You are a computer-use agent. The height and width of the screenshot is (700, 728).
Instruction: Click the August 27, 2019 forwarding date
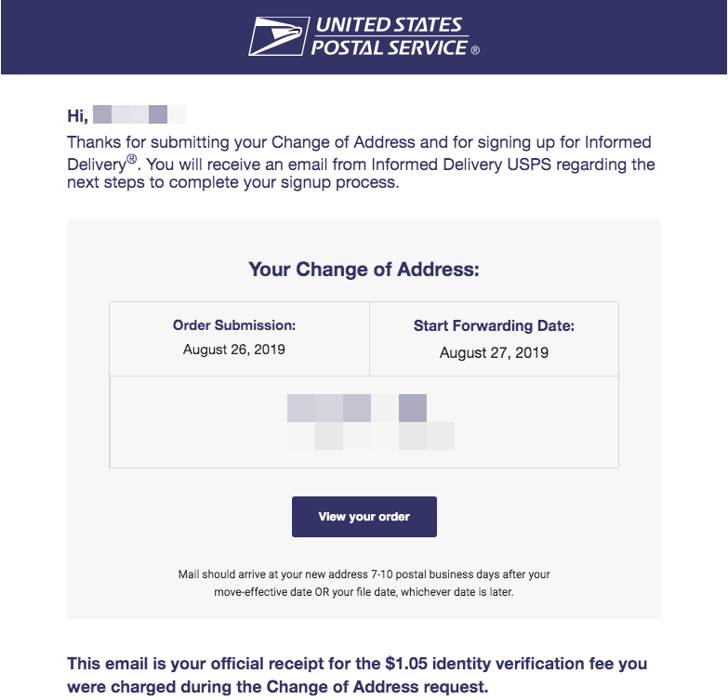(494, 353)
